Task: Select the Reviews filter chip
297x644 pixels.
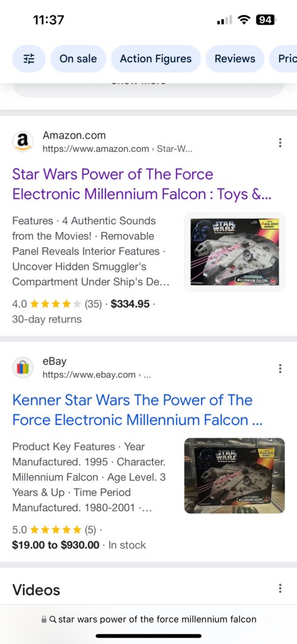Action: [x=235, y=58]
